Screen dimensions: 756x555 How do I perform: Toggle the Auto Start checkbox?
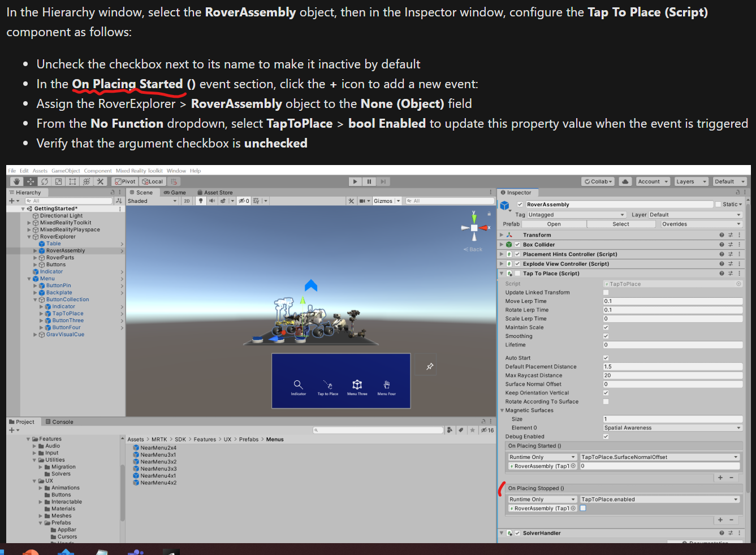point(606,357)
